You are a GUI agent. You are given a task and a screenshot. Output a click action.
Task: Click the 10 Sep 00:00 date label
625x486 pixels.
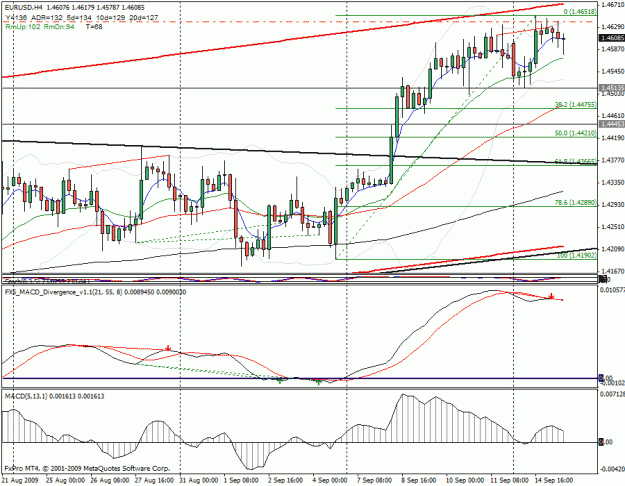(x=464, y=480)
